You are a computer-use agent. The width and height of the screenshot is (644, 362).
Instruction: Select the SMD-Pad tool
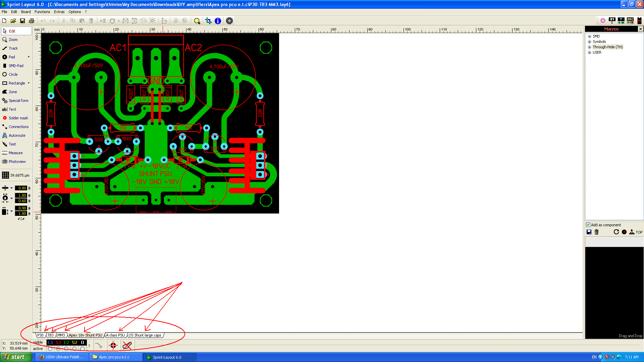[x=16, y=66]
